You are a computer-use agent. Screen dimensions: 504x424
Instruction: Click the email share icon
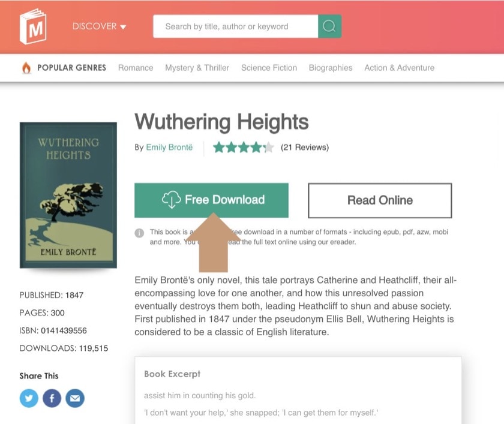74,398
